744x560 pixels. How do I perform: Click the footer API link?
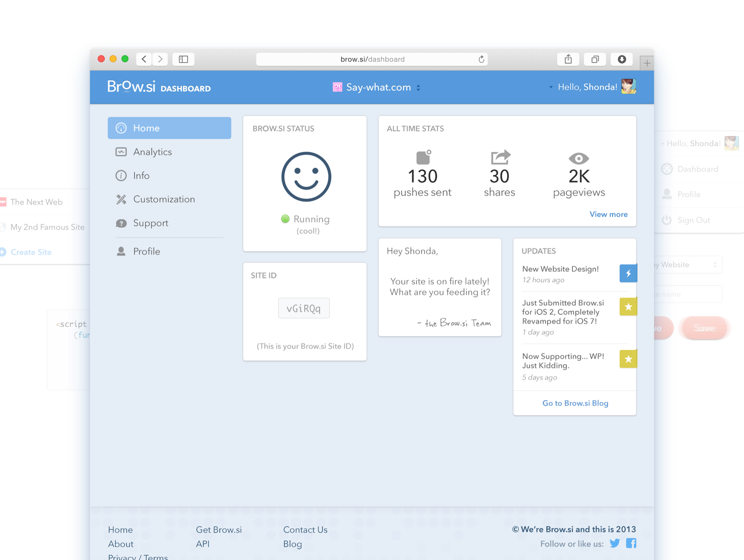tap(203, 544)
